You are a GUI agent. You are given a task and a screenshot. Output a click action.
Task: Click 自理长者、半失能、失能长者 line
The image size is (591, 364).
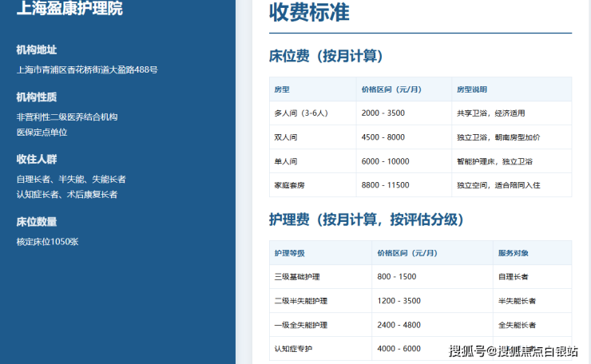(x=71, y=180)
